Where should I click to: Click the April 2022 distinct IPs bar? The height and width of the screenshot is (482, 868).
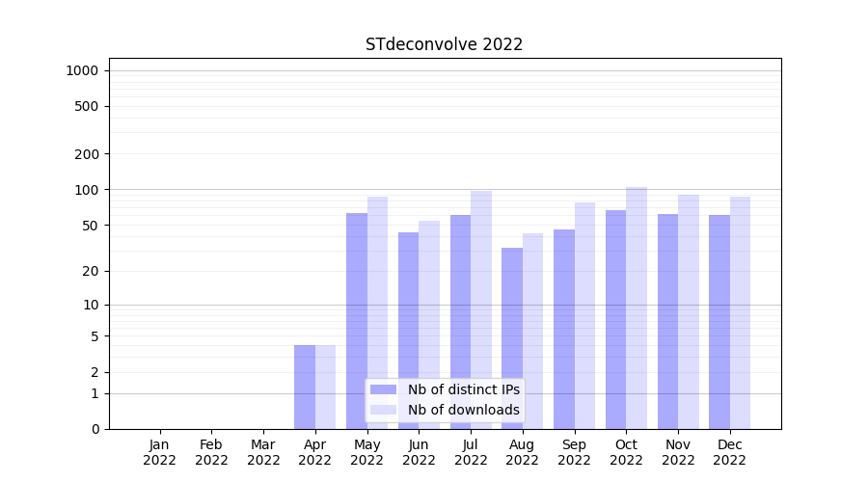coord(305,387)
